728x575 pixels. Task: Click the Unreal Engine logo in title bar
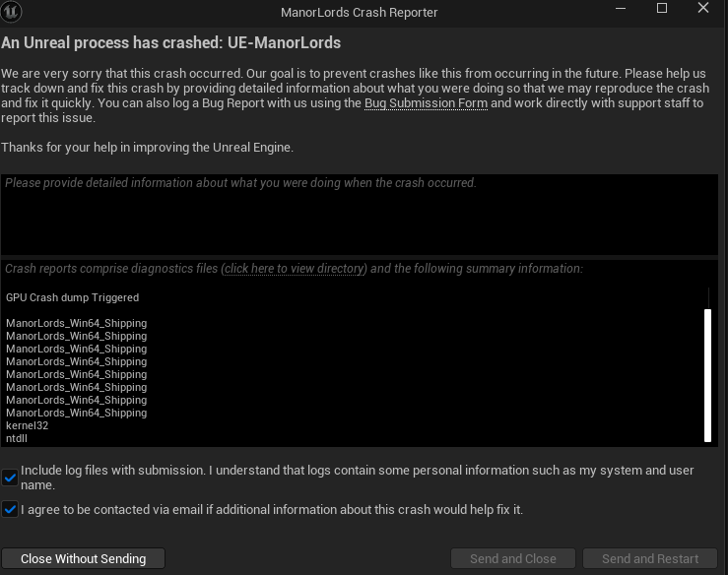[x=14, y=12]
